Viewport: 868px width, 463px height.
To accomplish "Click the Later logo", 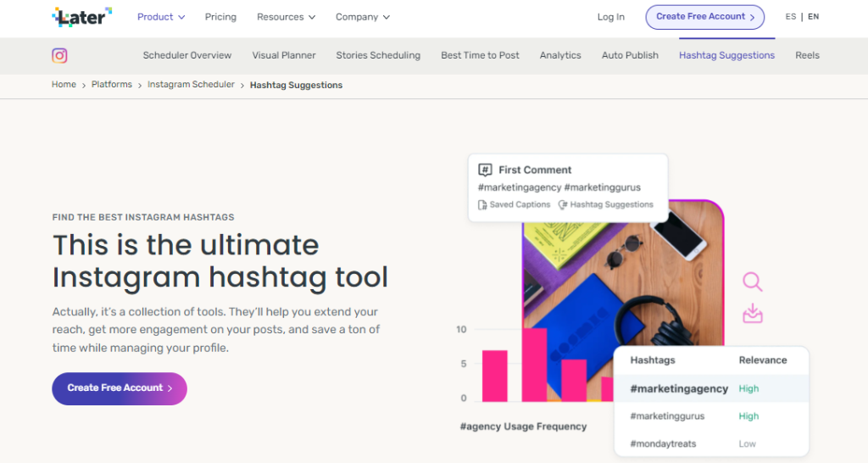I will 82,17.
